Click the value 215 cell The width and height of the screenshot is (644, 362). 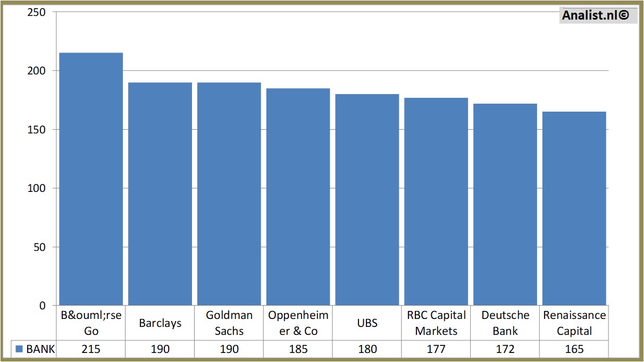point(91,349)
